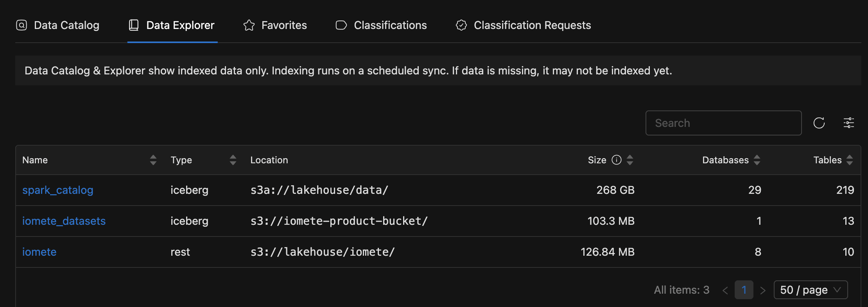Viewport: 868px width, 307px height.
Task: Open the Data Catalog tab
Action: tap(57, 25)
